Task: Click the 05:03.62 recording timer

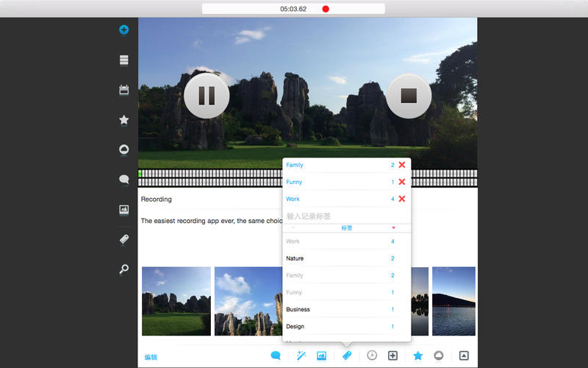Action: tap(293, 9)
